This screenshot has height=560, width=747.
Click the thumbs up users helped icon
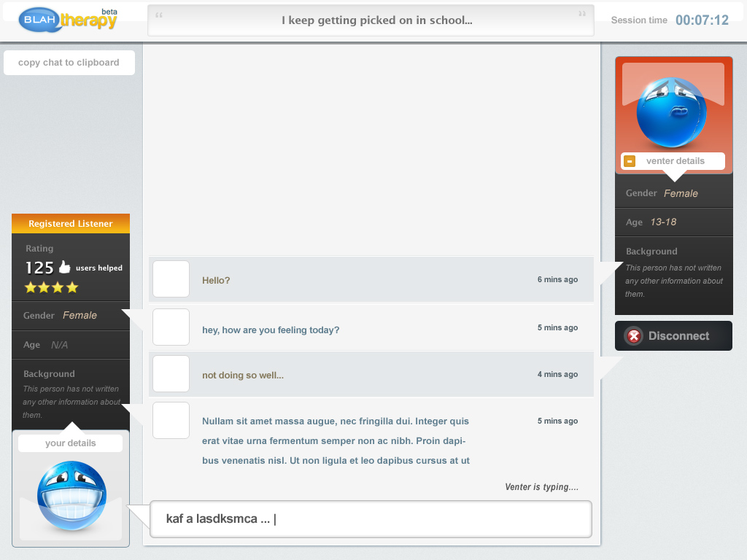[x=65, y=268]
